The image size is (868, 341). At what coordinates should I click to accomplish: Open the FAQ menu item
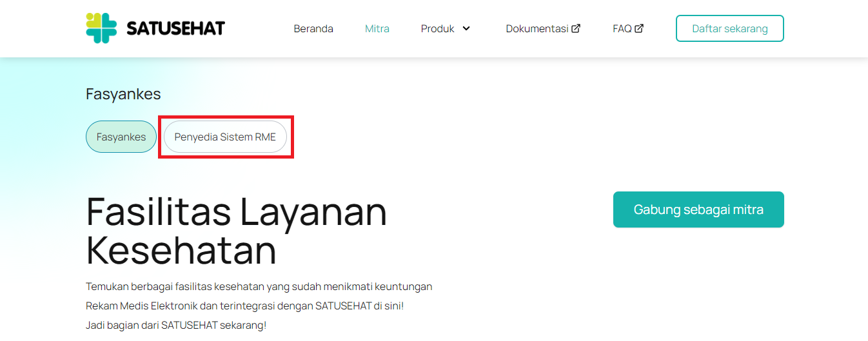tap(622, 28)
